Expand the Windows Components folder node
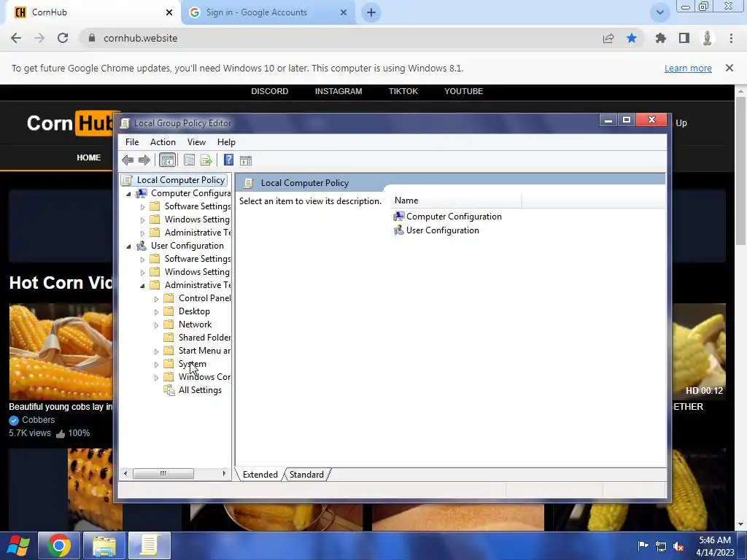This screenshot has width=747, height=560. [156, 378]
